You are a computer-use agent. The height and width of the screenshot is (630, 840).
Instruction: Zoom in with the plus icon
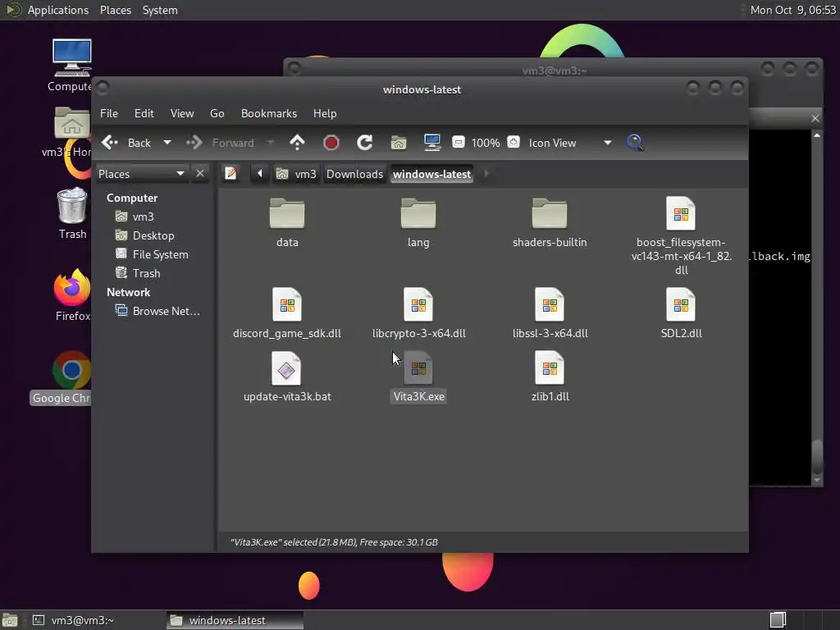(514, 142)
